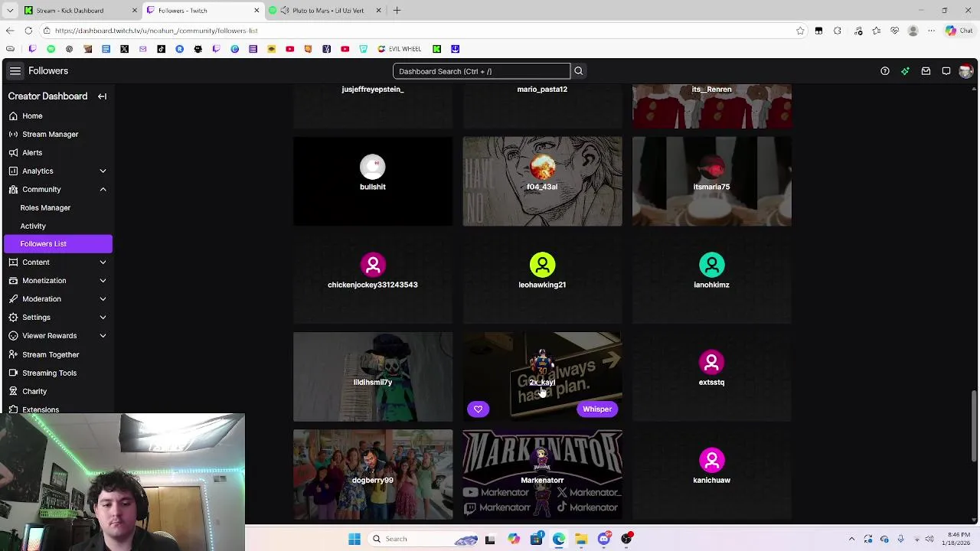Viewport: 980px width, 551px height.
Task: Go back with the browser back arrow
Action: tap(10, 31)
